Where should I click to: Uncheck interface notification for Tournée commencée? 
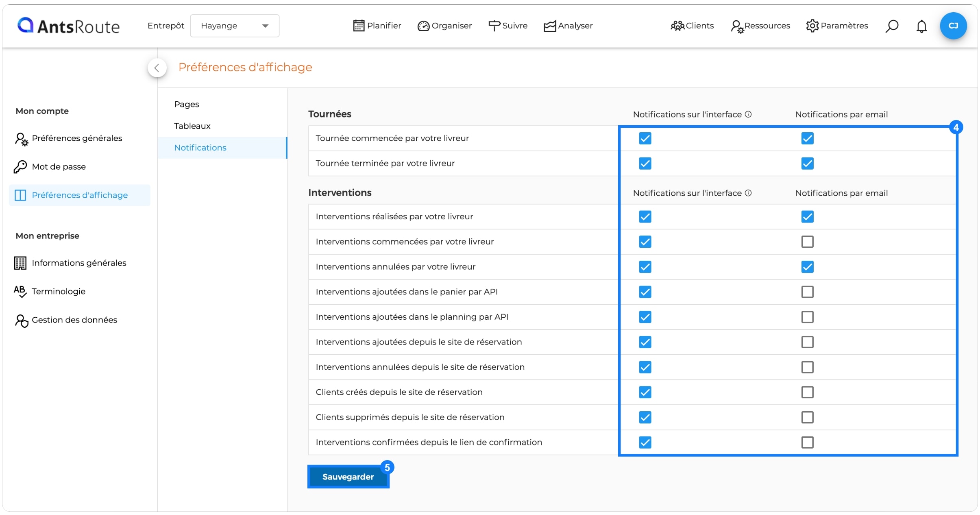point(645,138)
